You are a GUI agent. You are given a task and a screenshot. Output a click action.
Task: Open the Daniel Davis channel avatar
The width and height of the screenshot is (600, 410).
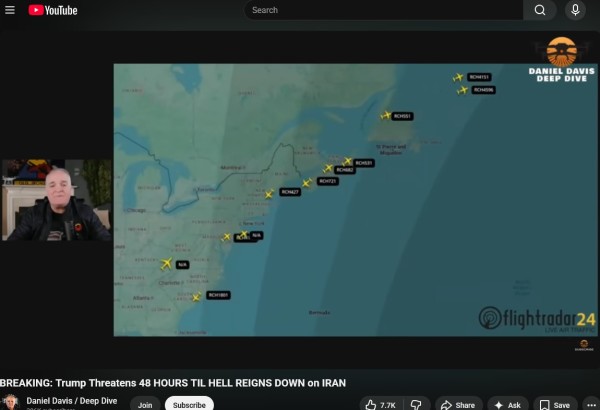click(11, 403)
